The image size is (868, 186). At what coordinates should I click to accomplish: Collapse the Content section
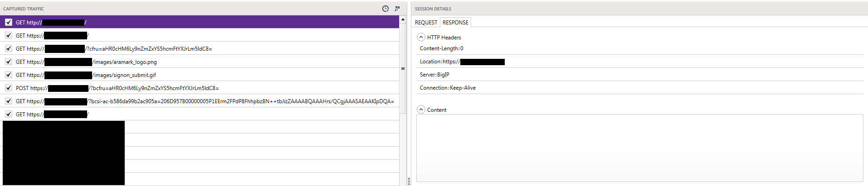pos(421,110)
